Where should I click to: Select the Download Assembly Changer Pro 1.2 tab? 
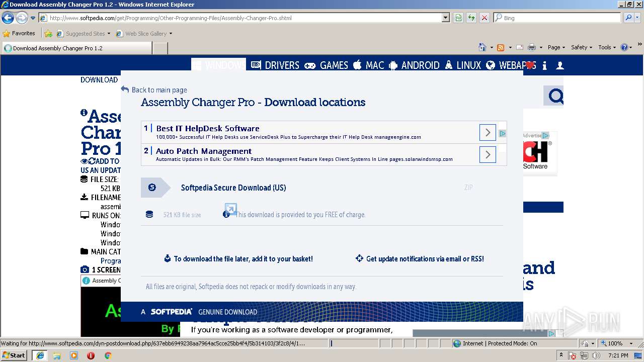[77, 48]
